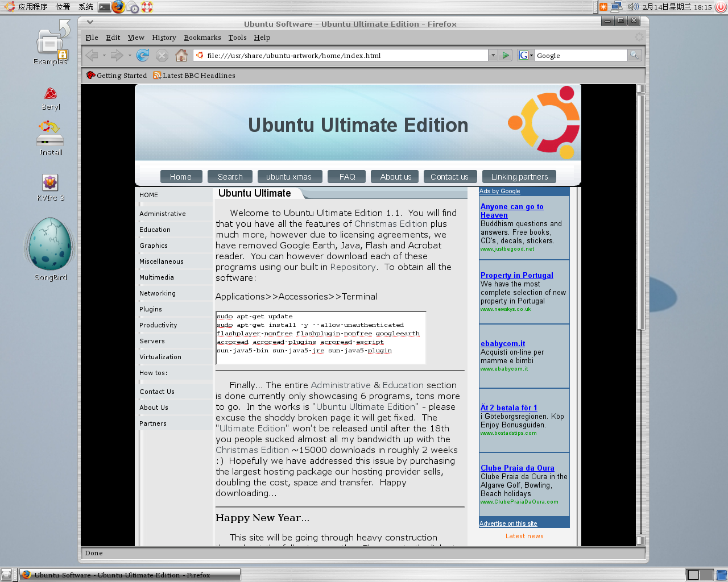The height and width of the screenshot is (582, 728).
Task: Reload the current page
Action: tap(143, 55)
